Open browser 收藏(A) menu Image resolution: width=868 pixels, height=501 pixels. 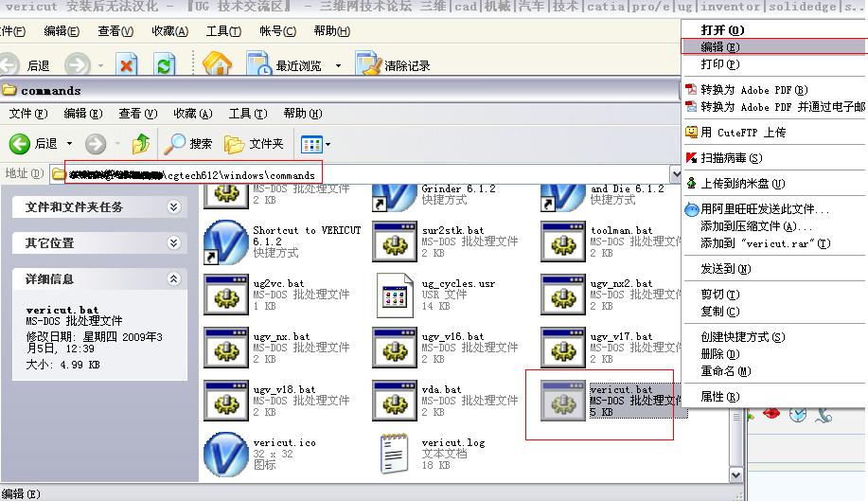coord(170,31)
